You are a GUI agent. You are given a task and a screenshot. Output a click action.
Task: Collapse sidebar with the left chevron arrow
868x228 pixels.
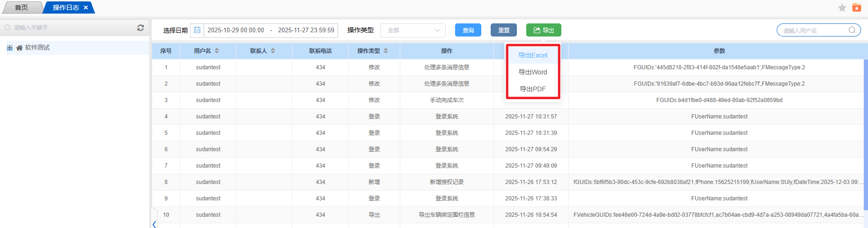pyautogui.click(x=154, y=224)
